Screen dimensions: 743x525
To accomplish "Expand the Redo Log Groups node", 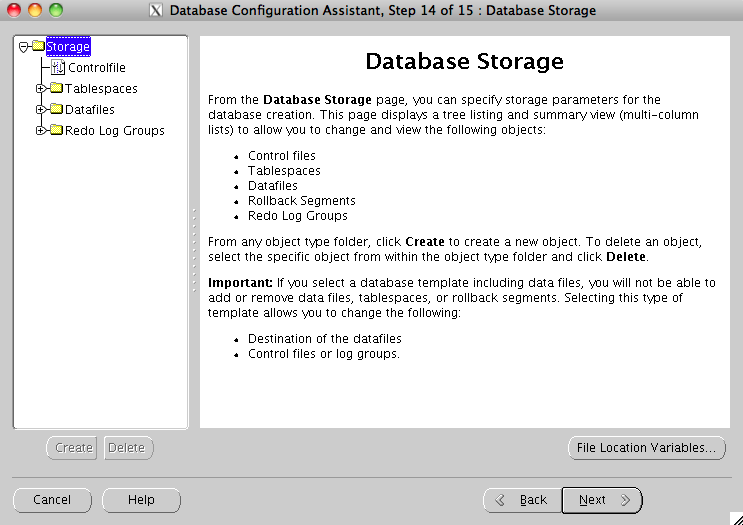I will click(x=41, y=131).
